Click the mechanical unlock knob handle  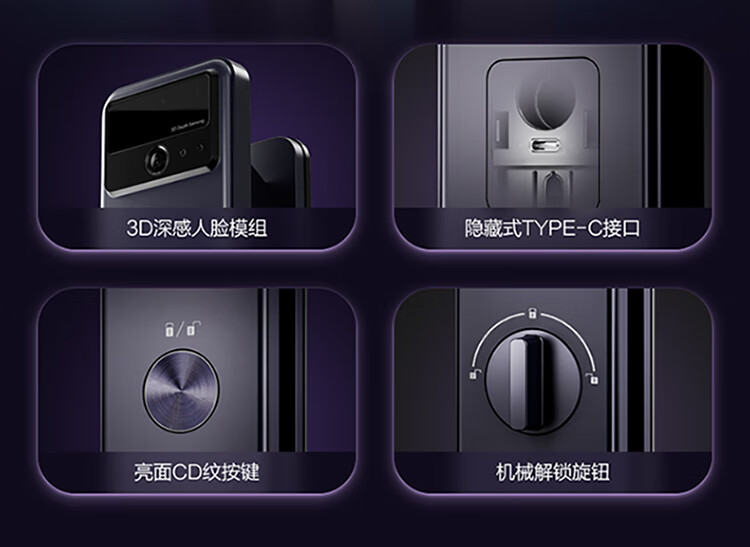coord(525,381)
